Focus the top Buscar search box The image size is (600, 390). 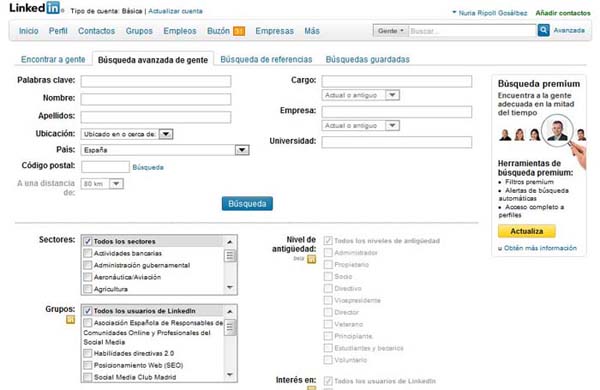(x=473, y=31)
